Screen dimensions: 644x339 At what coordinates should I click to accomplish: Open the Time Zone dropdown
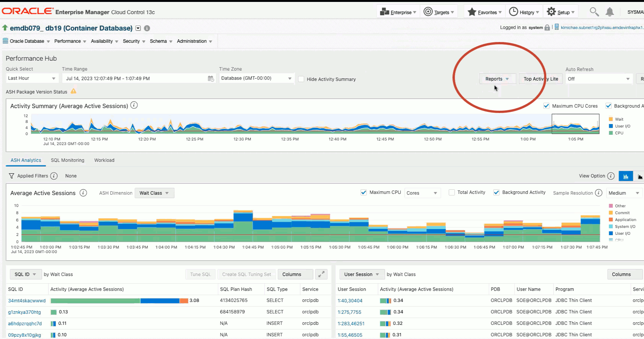[x=257, y=78]
